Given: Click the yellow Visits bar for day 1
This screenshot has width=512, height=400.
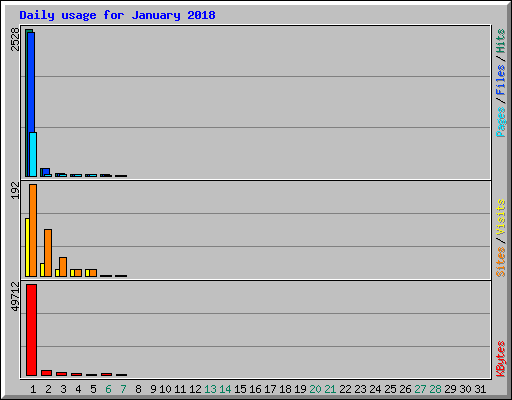Looking at the screenshot, I should [x=27, y=247].
